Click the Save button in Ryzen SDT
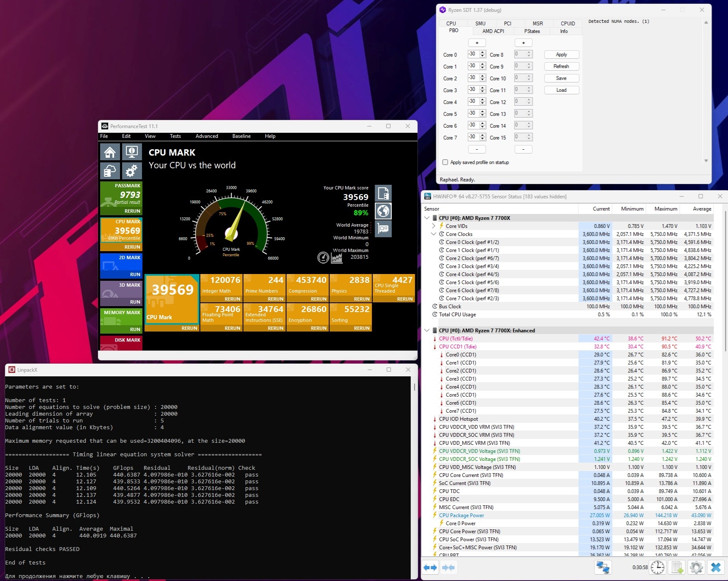 [562, 78]
